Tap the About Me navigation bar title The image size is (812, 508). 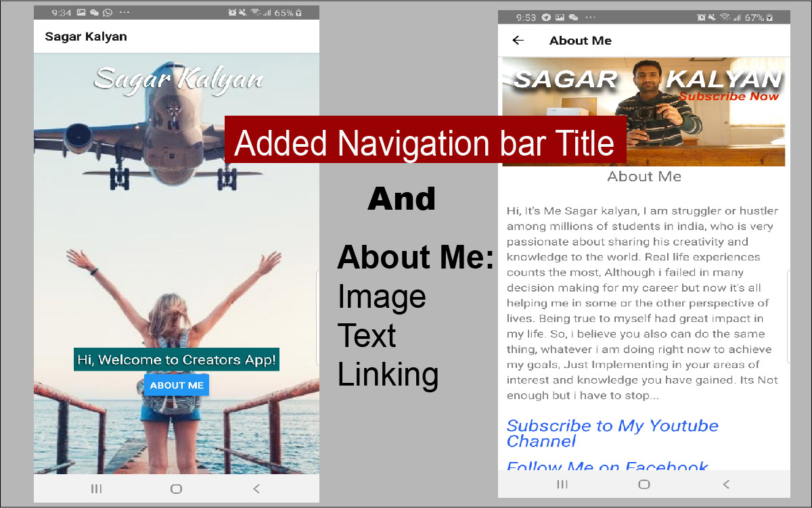tap(581, 41)
